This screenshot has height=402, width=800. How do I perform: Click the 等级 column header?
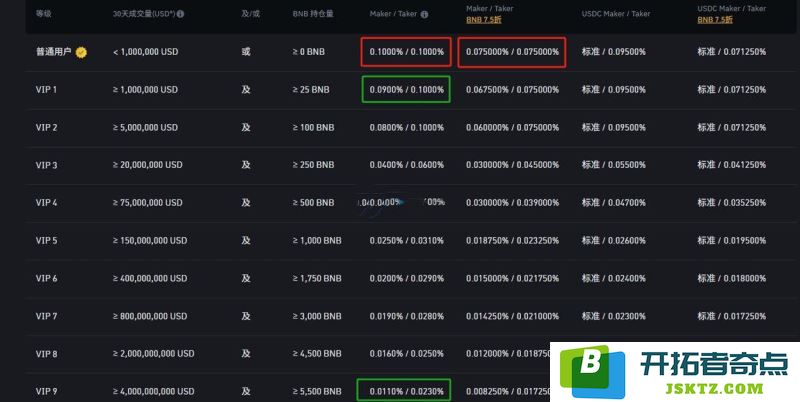point(43,14)
